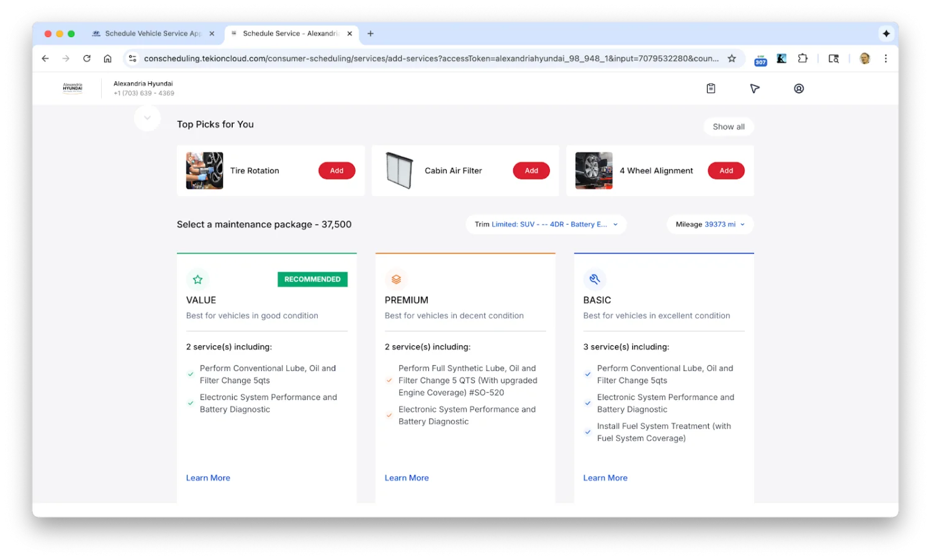Click the star icon on the VALUE package
Viewport: 931px width, 560px height.
click(x=198, y=280)
